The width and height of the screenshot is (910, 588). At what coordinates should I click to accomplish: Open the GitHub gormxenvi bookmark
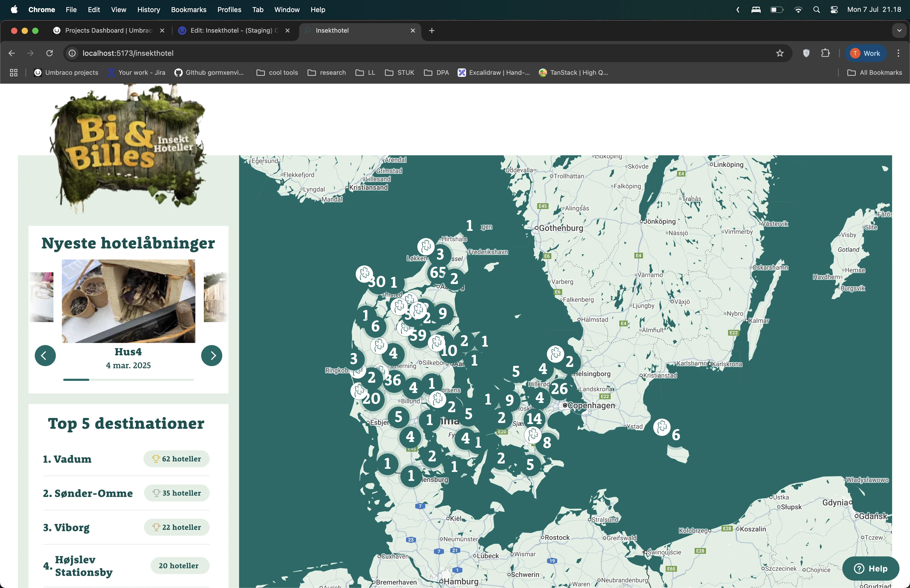click(x=209, y=73)
